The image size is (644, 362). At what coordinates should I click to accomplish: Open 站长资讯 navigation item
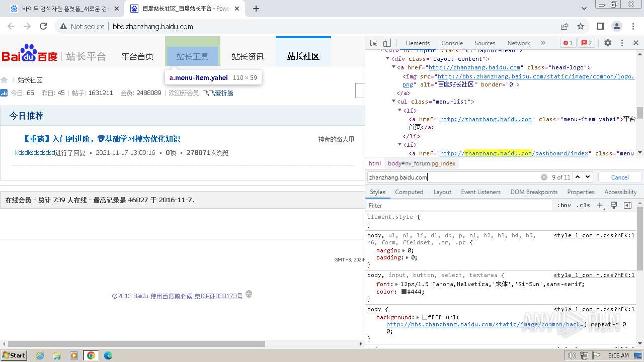pyautogui.click(x=248, y=56)
